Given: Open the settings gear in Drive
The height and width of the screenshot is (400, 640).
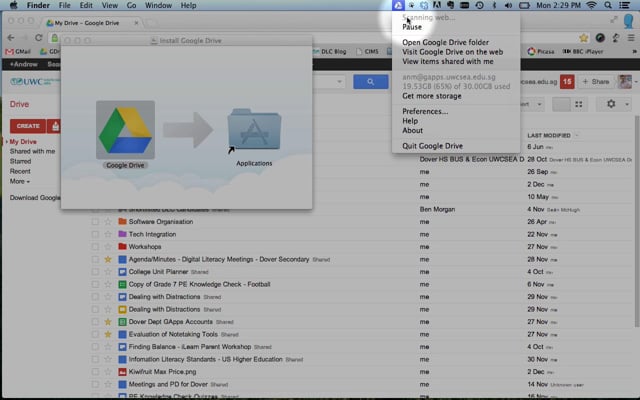Looking at the screenshot, I should pyautogui.click(x=611, y=104).
